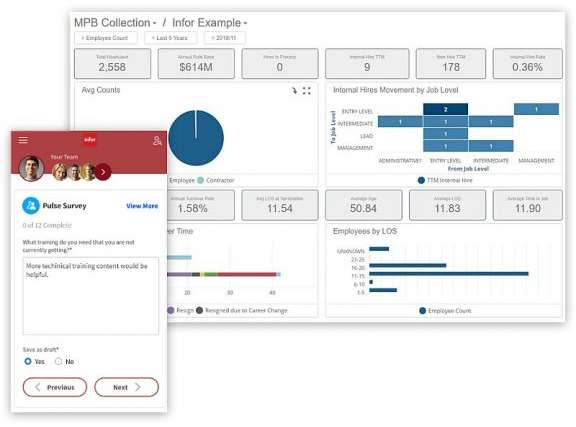Select the 50.84 average age tile
576x427 pixels.
363,205
